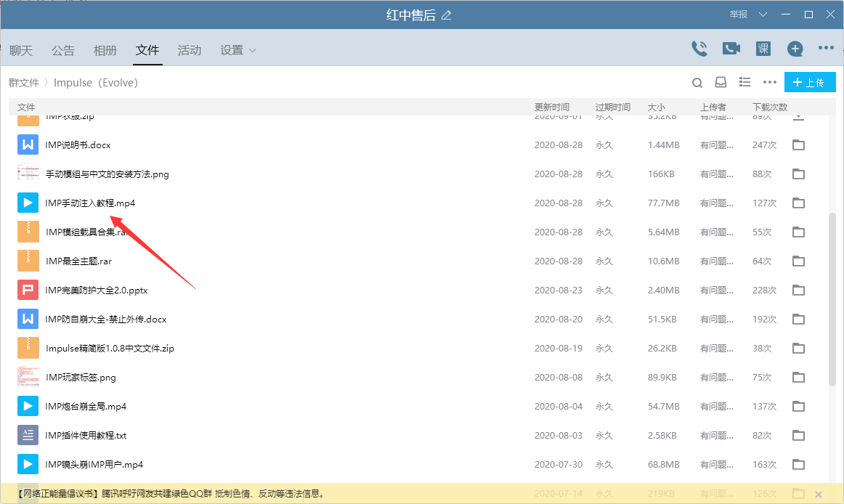Viewport: 844px width, 504px height.
Task: Open folder for 手动模组与中文的安装方法.png
Action: point(799,174)
